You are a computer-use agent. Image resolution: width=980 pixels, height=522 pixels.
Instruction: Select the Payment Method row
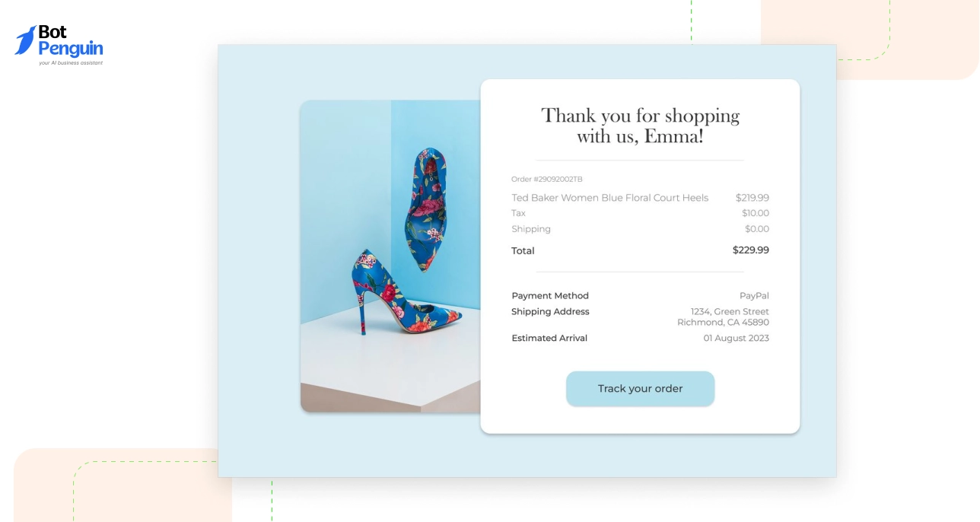(x=550, y=295)
